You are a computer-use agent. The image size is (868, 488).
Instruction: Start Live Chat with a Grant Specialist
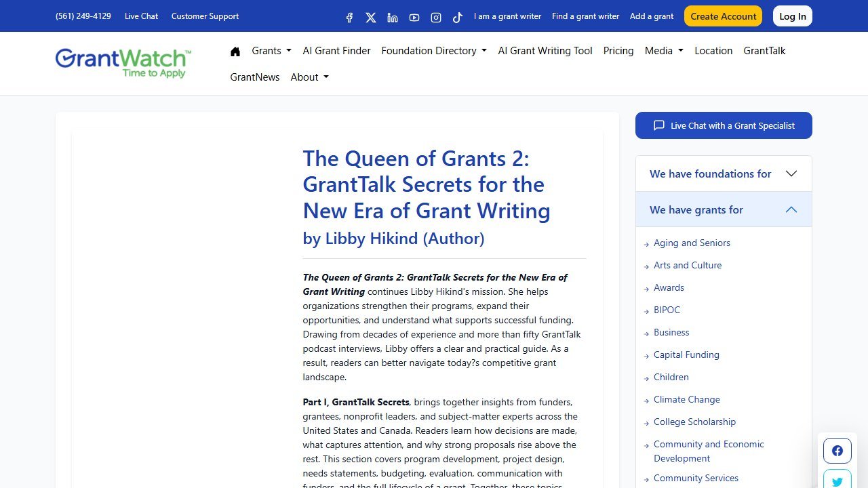[724, 125]
